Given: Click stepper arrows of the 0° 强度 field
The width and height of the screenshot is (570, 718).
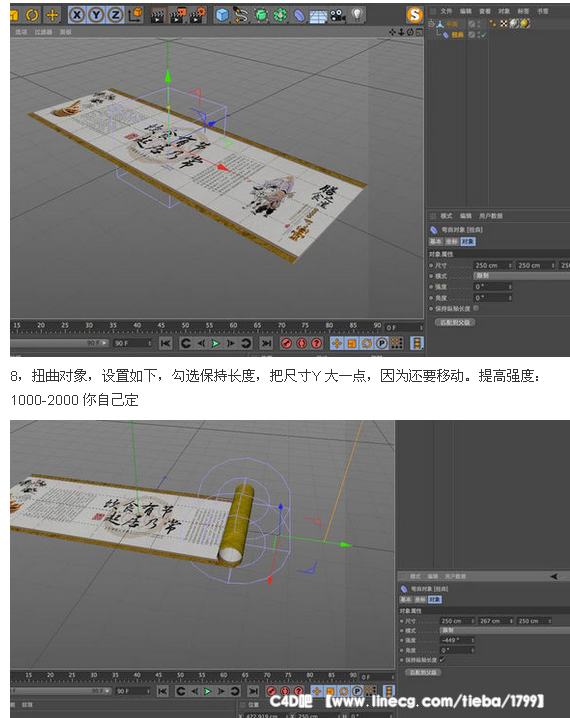Looking at the screenshot, I should 510,287.
